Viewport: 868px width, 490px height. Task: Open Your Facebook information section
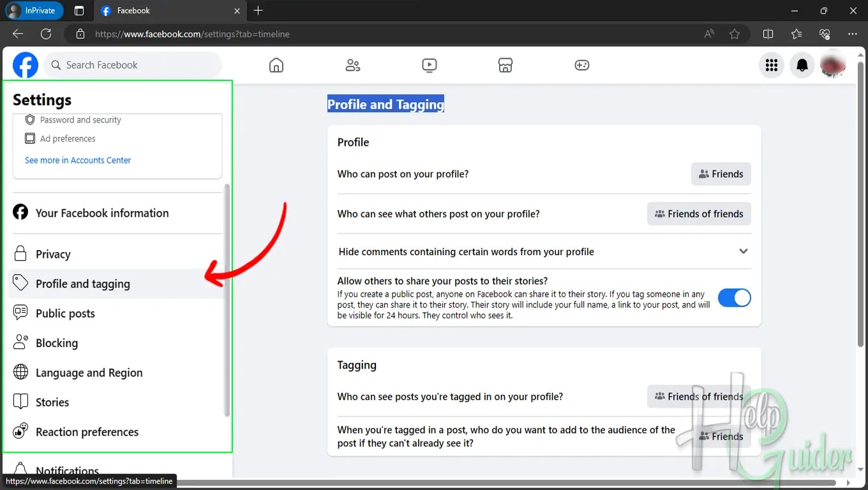pos(117,213)
